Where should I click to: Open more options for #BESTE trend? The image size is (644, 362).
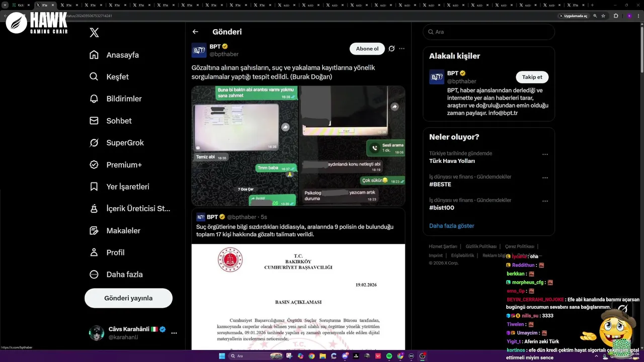(x=545, y=177)
